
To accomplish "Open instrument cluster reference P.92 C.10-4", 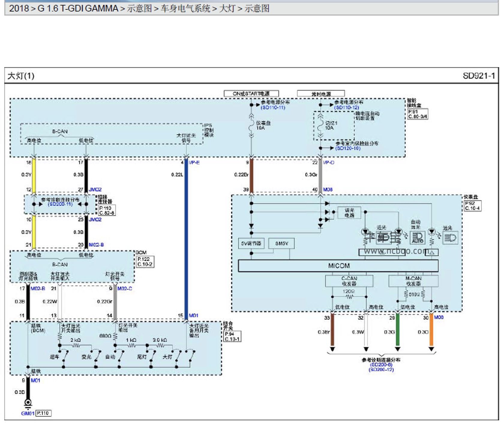I will pos(472,205).
